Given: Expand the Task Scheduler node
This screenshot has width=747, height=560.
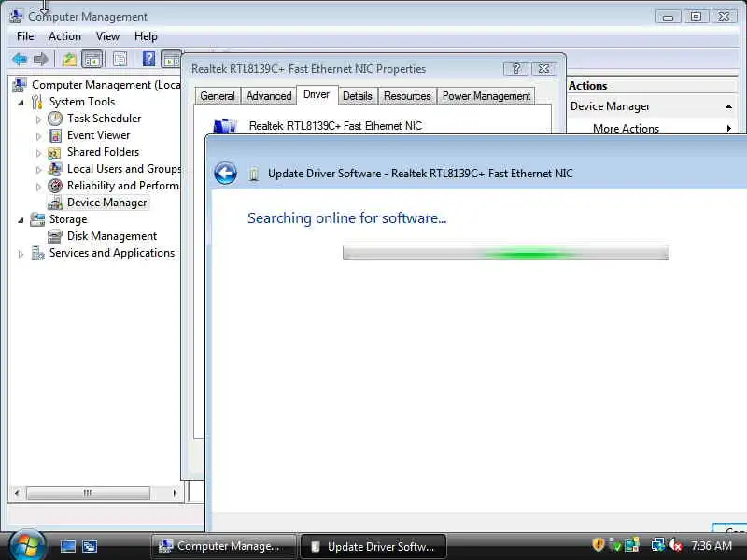Looking at the screenshot, I should (38, 119).
